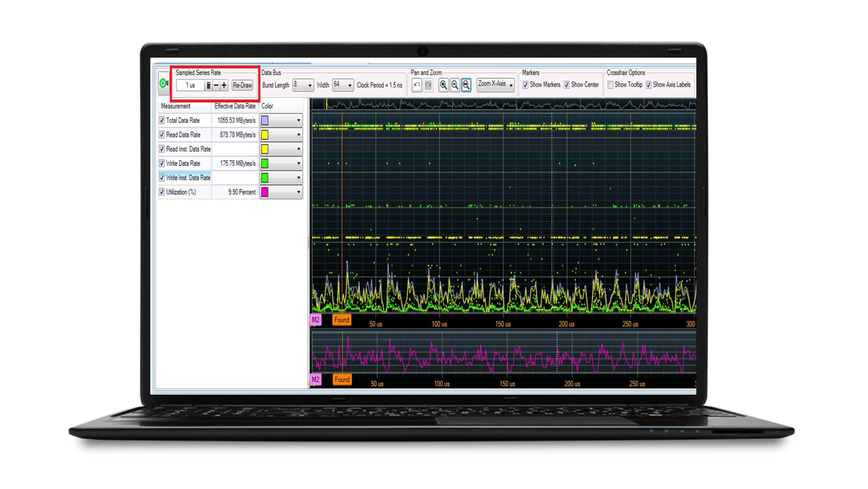The height and width of the screenshot is (489, 868).
Task: Click the undo zoom arrow icon
Action: point(417,85)
